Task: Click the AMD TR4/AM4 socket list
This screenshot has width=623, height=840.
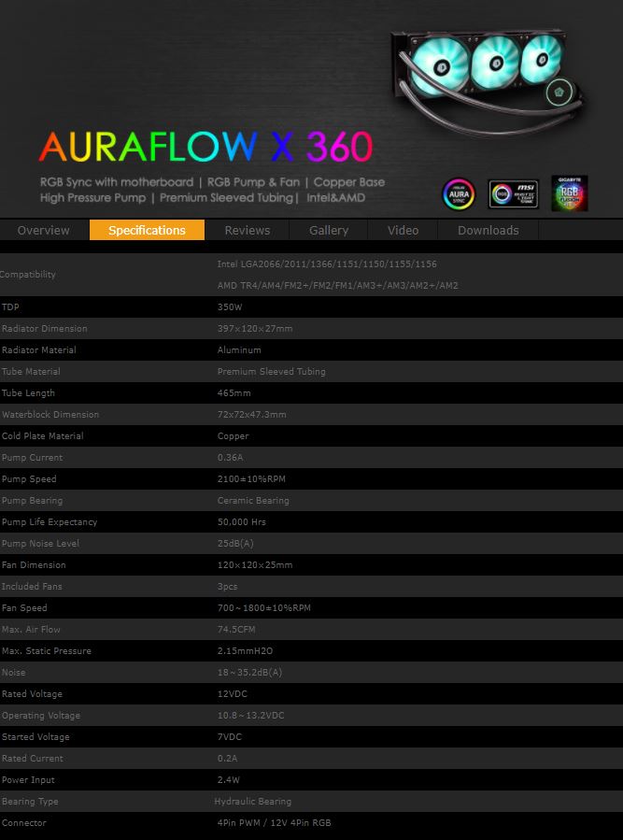Action: click(337, 286)
